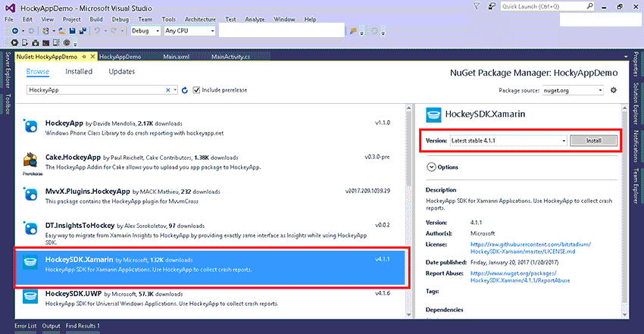Click the Navigate Forward toolbar icon
This screenshot has width=644, height=334.
[x=31, y=31]
